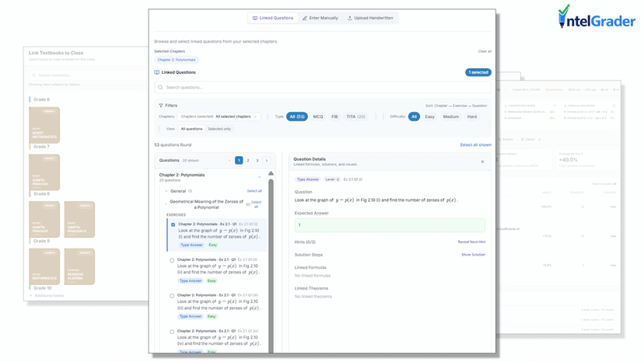Screen dimensions: 644x362
Task: Click the Level -2 tag in Question Details
Action: [332, 179]
